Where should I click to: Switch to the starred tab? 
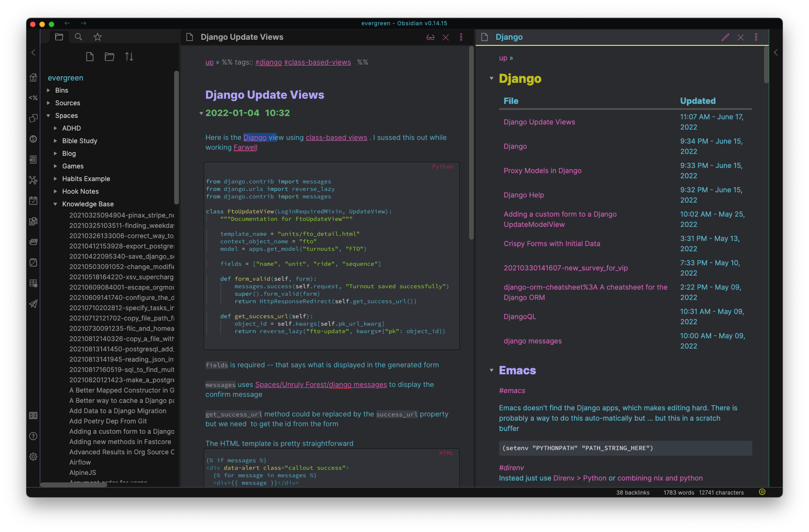(97, 36)
